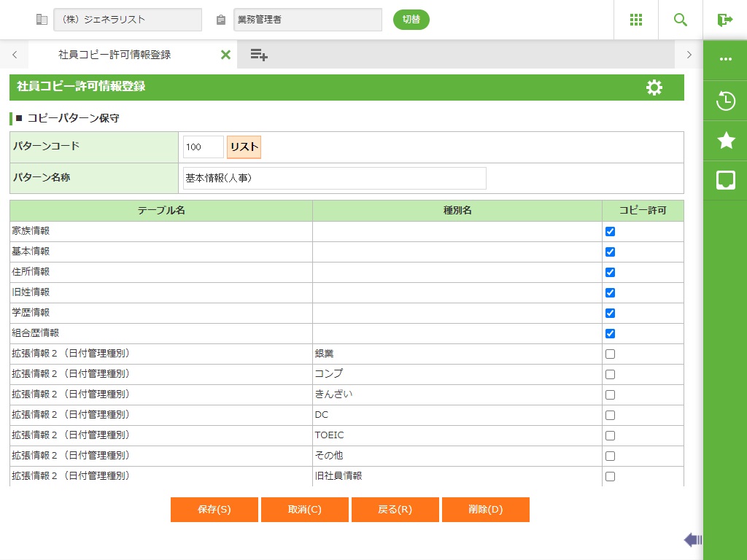Click the add new tab icon
Screen dimensions: 747x560
259,55
